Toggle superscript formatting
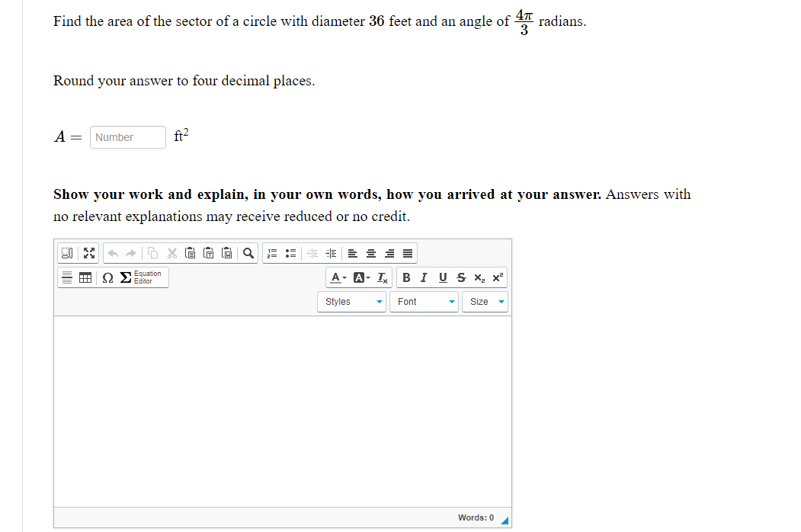Image resolution: width=801 pixels, height=532 pixels. [495, 277]
